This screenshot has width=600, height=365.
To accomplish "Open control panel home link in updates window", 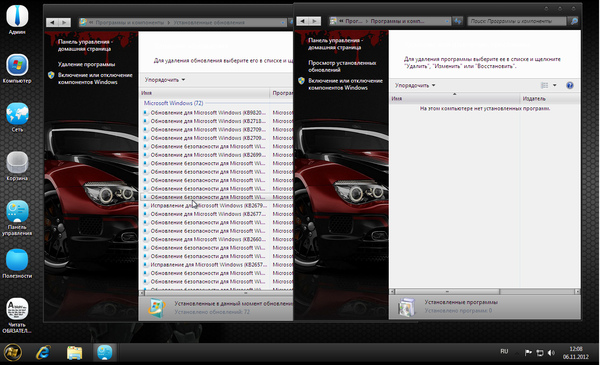I will [85, 45].
